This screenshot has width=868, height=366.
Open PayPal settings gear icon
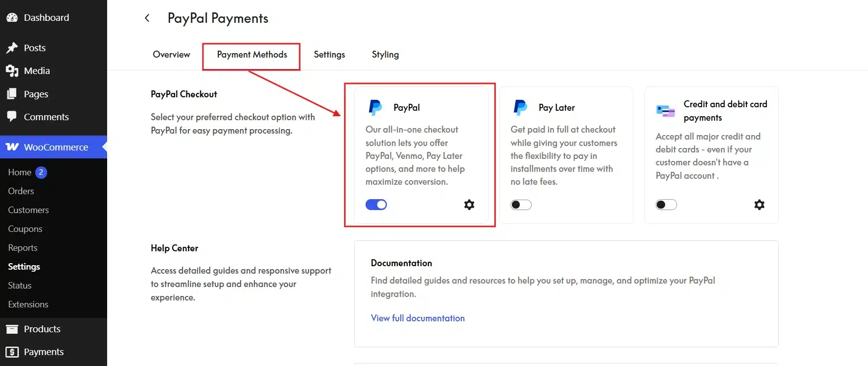point(469,205)
